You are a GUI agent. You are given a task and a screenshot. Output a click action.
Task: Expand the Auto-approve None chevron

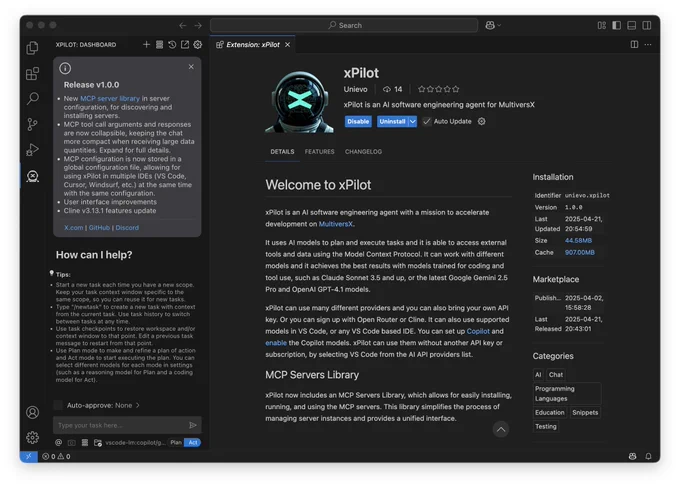(138, 405)
